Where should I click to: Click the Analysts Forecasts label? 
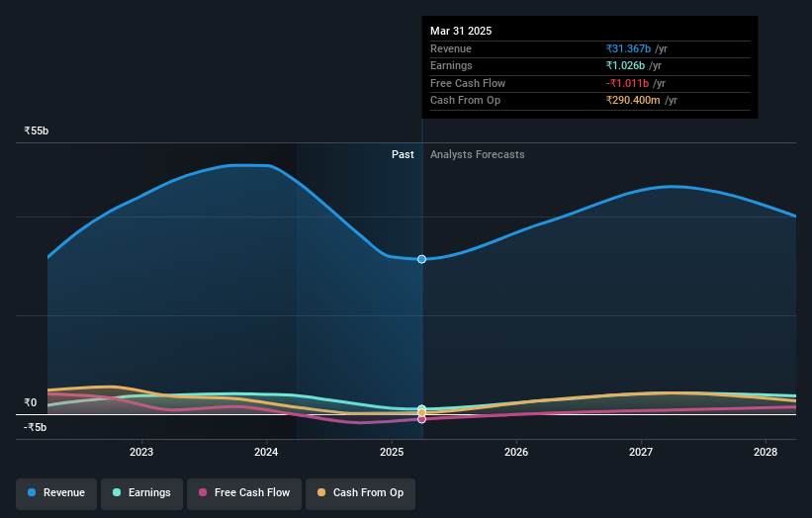point(477,155)
